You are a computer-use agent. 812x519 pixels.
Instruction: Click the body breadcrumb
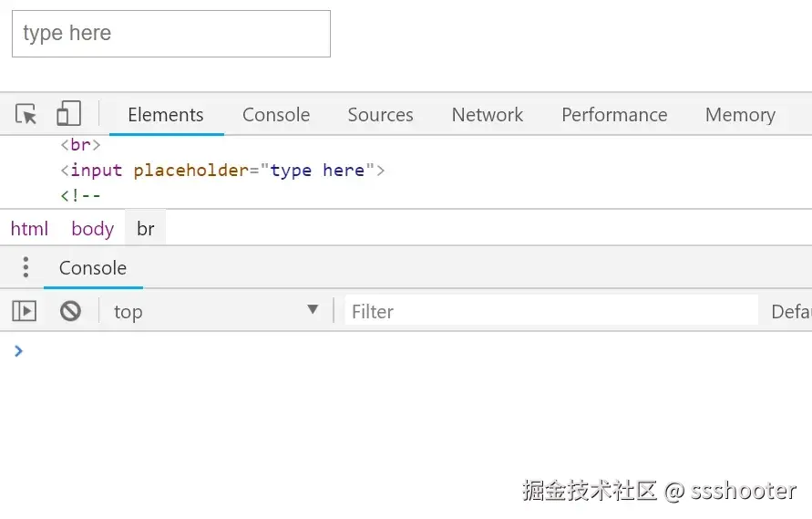pos(93,229)
